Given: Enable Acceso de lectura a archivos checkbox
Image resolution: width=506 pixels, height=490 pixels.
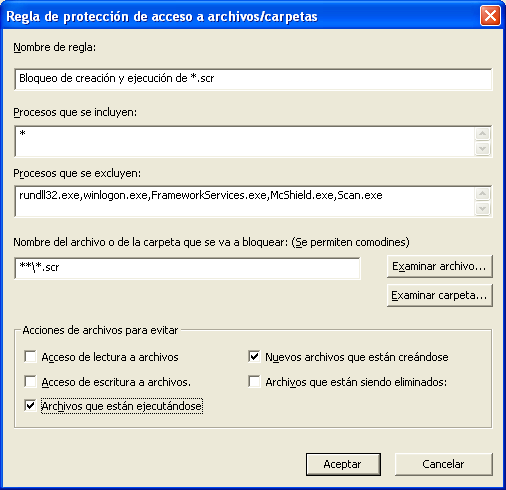Looking at the screenshot, I should pos(30,356).
